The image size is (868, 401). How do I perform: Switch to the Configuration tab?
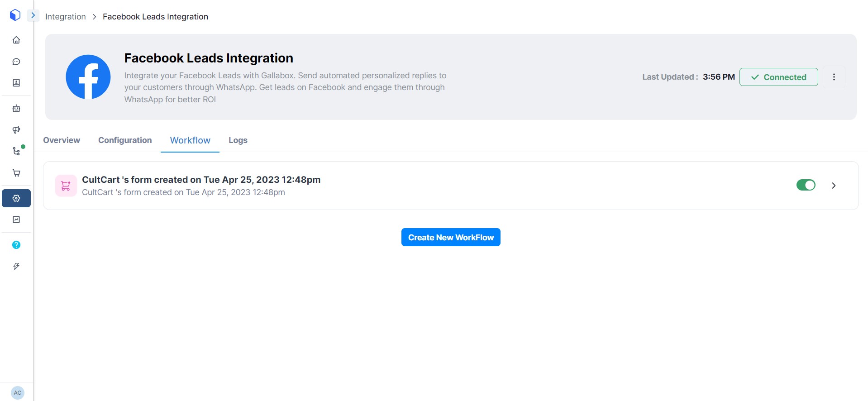pyautogui.click(x=125, y=140)
